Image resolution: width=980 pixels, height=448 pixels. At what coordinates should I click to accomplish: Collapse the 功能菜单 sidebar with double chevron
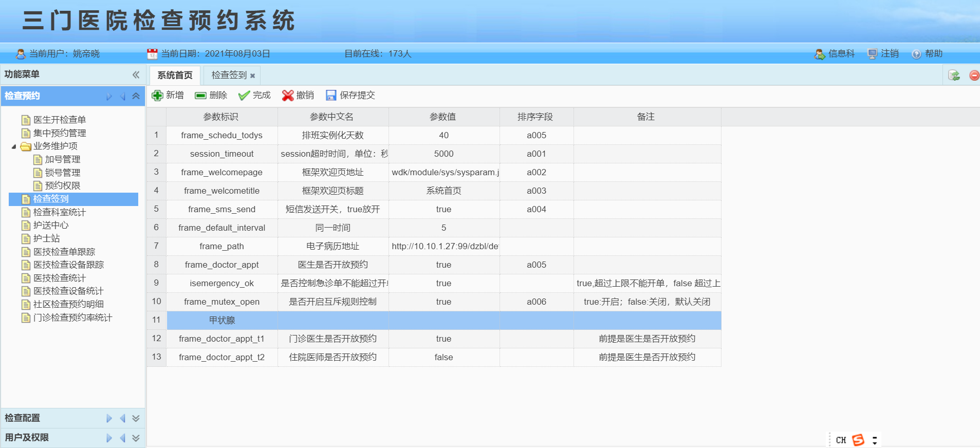[136, 74]
